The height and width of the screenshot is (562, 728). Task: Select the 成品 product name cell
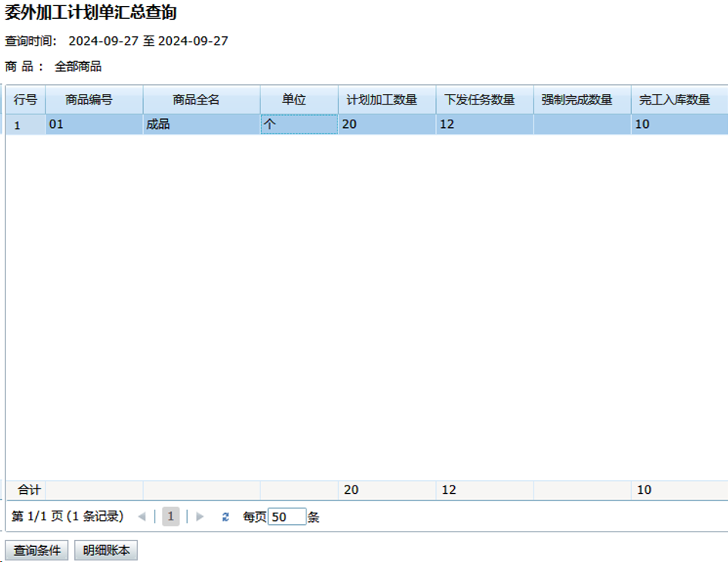(201, 124)
